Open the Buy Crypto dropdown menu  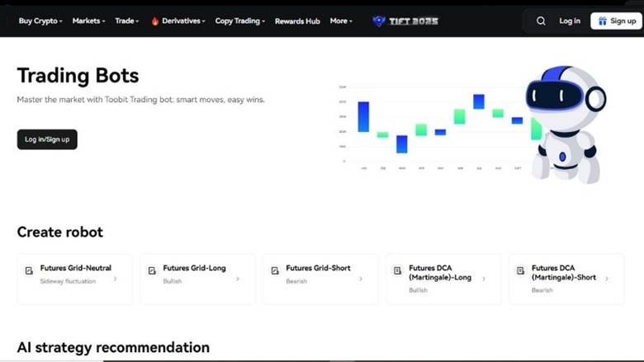click(40, 21)
